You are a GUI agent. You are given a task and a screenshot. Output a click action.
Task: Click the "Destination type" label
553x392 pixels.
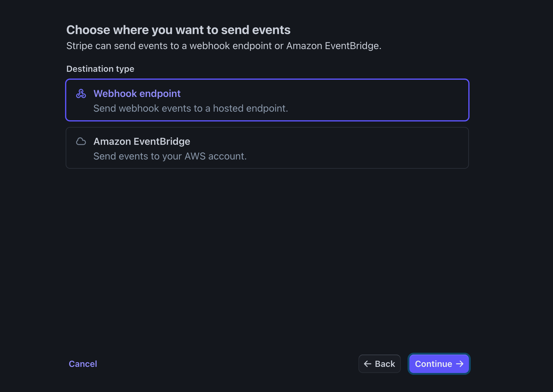pos(100,69)
